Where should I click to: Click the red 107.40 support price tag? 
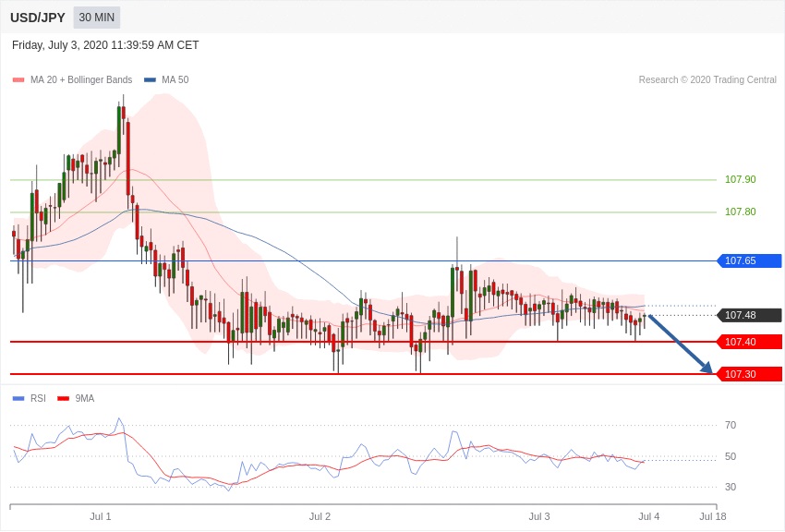749,343
